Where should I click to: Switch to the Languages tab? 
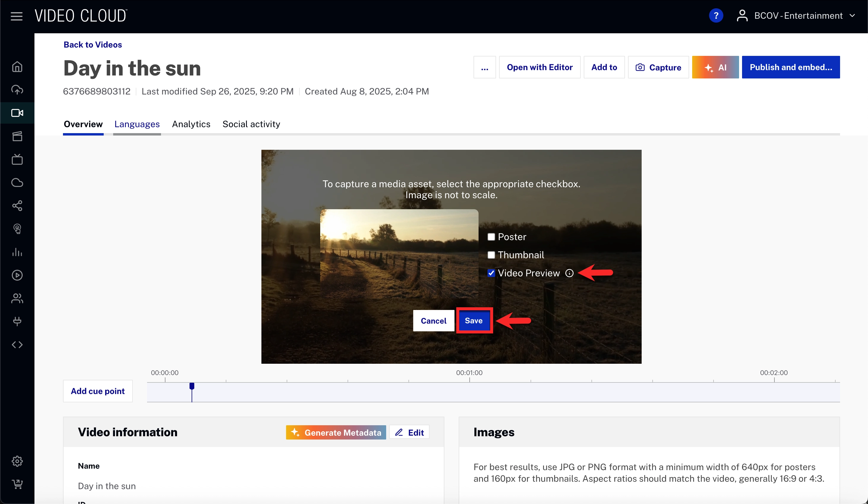(137, 124)
